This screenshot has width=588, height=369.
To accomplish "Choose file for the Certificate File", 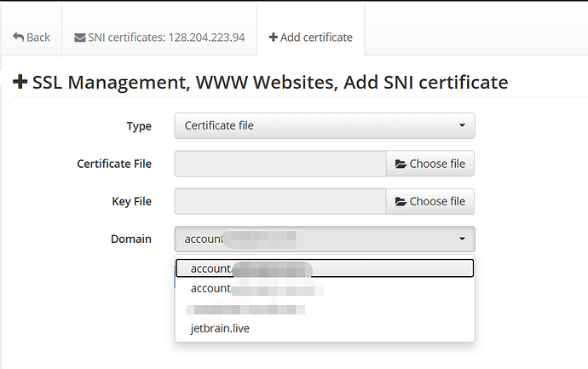I will (430, 164).
